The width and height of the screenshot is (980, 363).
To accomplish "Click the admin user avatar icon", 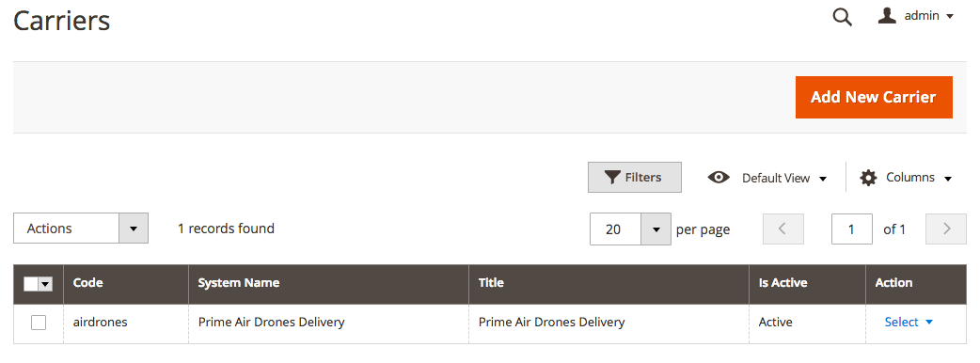I will pyautogui.click(x=887, y=16).
